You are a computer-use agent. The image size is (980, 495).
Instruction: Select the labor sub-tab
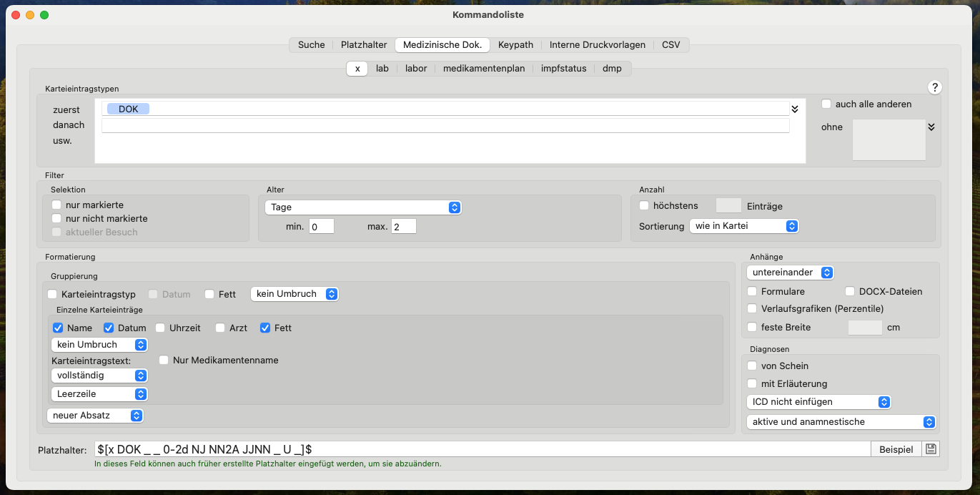(416, 69)
